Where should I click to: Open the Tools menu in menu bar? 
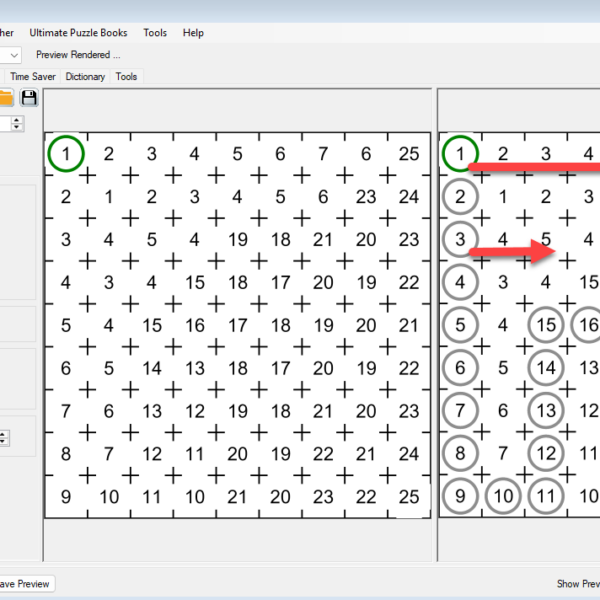(155, 33)
